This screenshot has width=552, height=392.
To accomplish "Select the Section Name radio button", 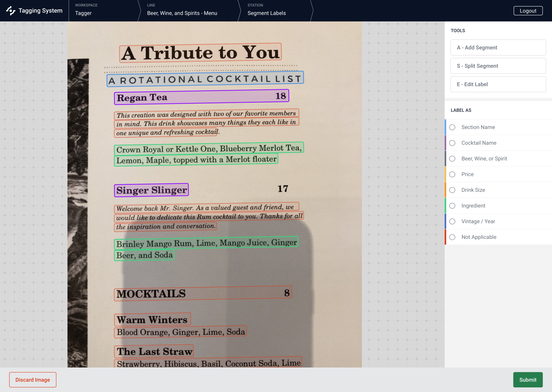I will click(x=452, y=127).
